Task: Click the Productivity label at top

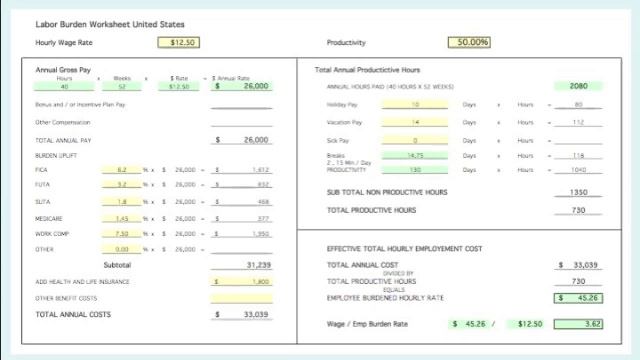Action: tap(346, 42)
